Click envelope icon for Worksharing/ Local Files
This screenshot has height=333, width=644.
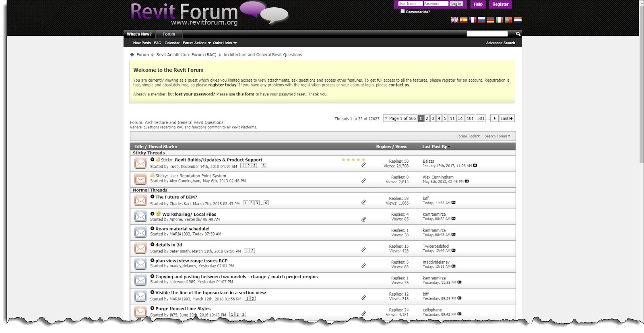140,216
